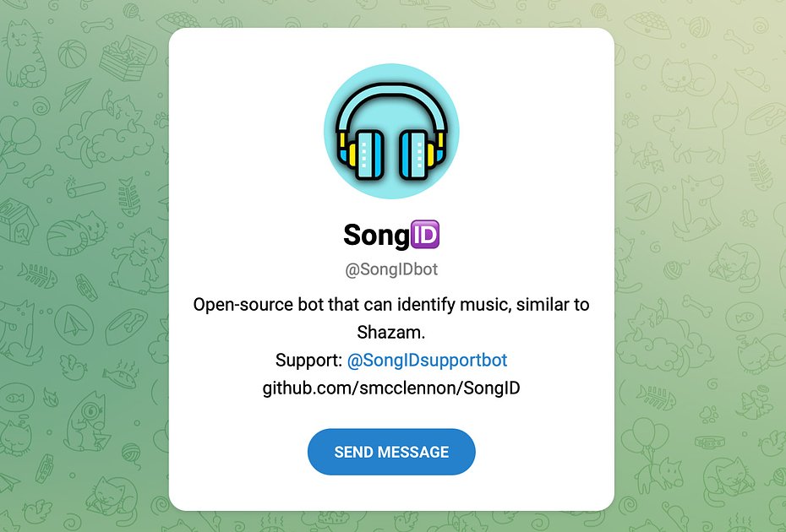Click the bold Song title text
This screenshot has height=532, width=786.
[x=376, y=236]
